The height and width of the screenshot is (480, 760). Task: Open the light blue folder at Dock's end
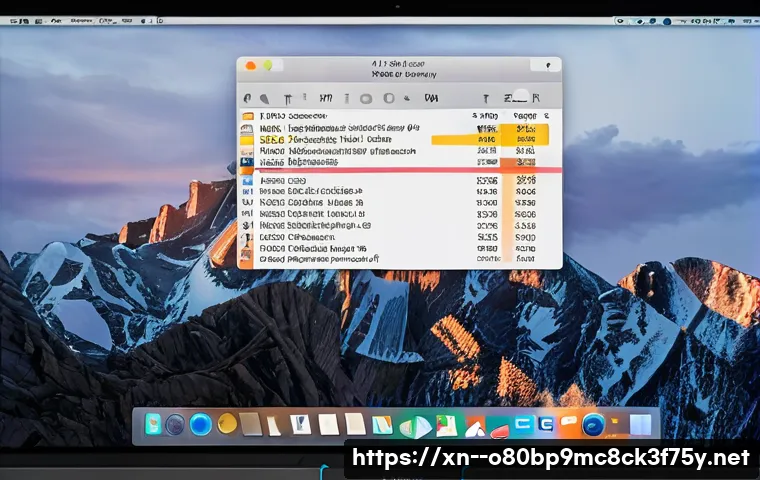pyautogui.click(x=640, y=424)
